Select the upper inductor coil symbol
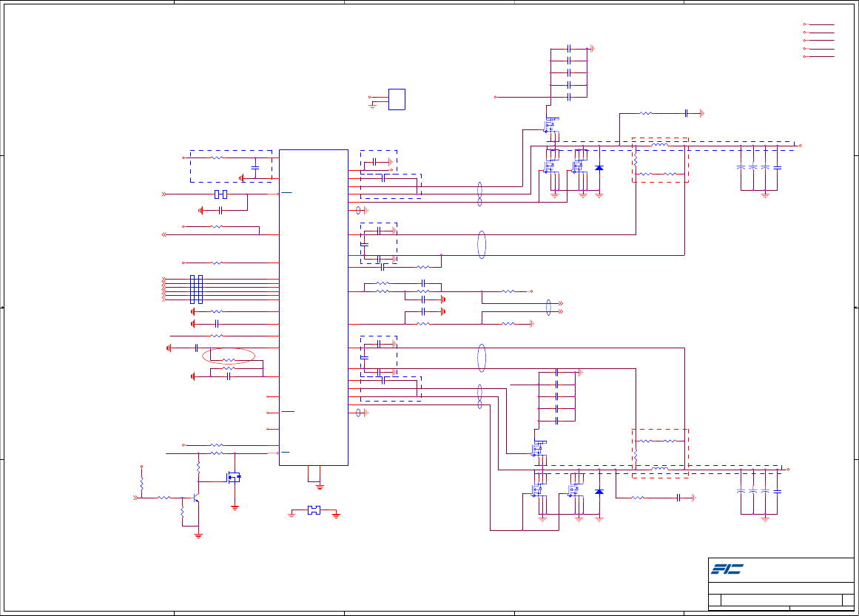The height and width of the screenshot is (616, 859). pyautogui.click(x=659, y=145)
